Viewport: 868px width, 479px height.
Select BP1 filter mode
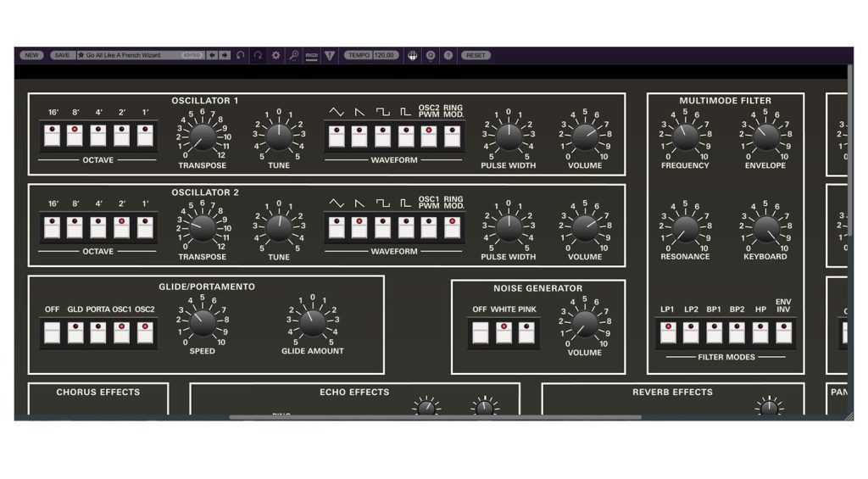click(x=714, y=333)
